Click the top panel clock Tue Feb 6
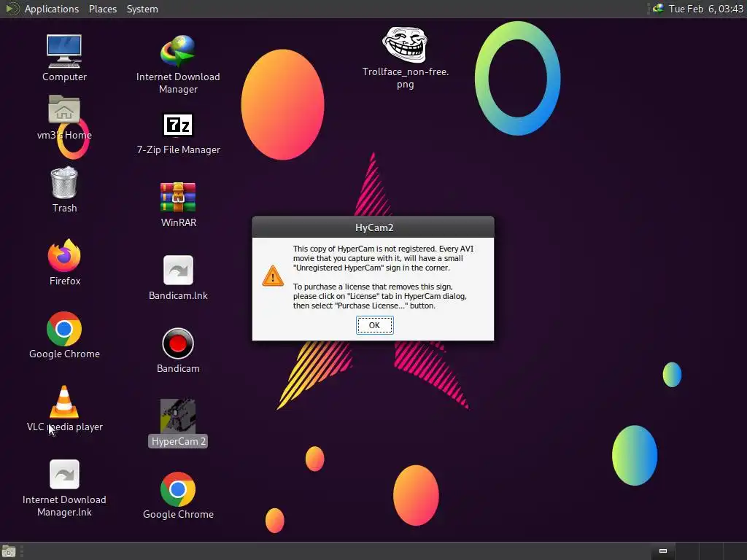This screenshot has width=747, height=560. (x=705, y=9)
